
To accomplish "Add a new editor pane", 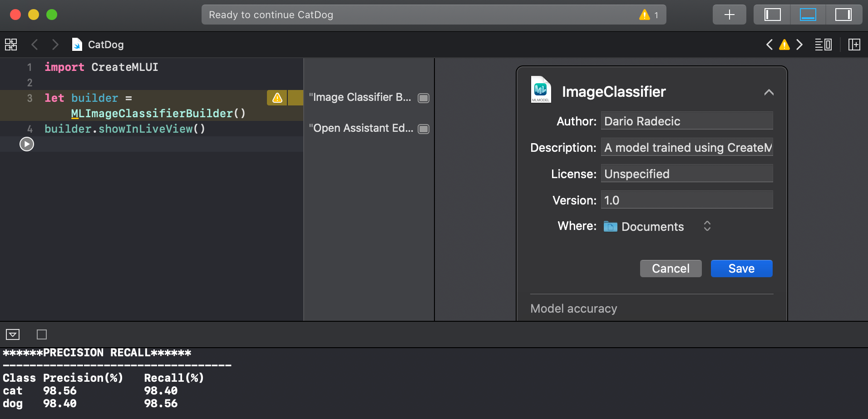I will pyautogui.click(x=854, y=45).
